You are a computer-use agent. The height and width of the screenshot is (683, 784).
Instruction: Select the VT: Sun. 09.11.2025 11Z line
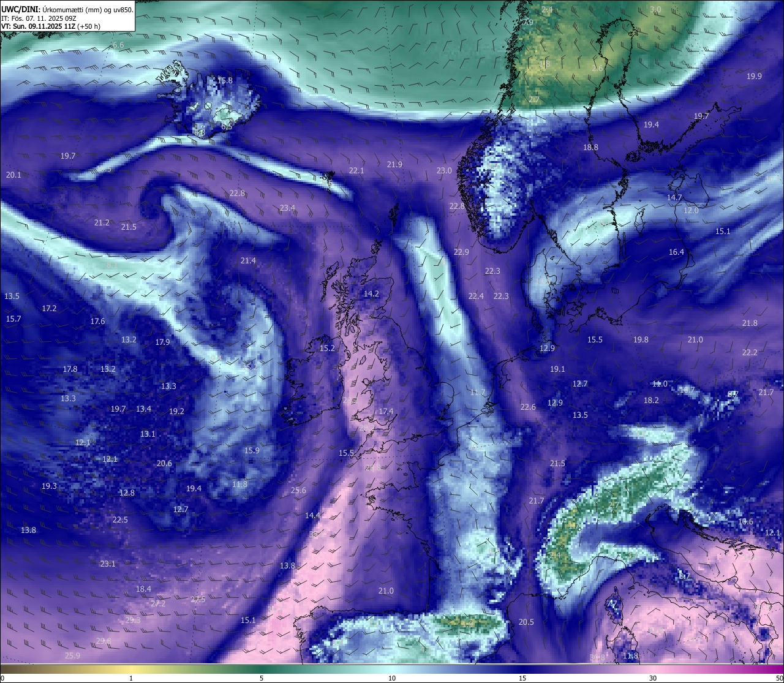pyautogui.click(x=51, y=26)
